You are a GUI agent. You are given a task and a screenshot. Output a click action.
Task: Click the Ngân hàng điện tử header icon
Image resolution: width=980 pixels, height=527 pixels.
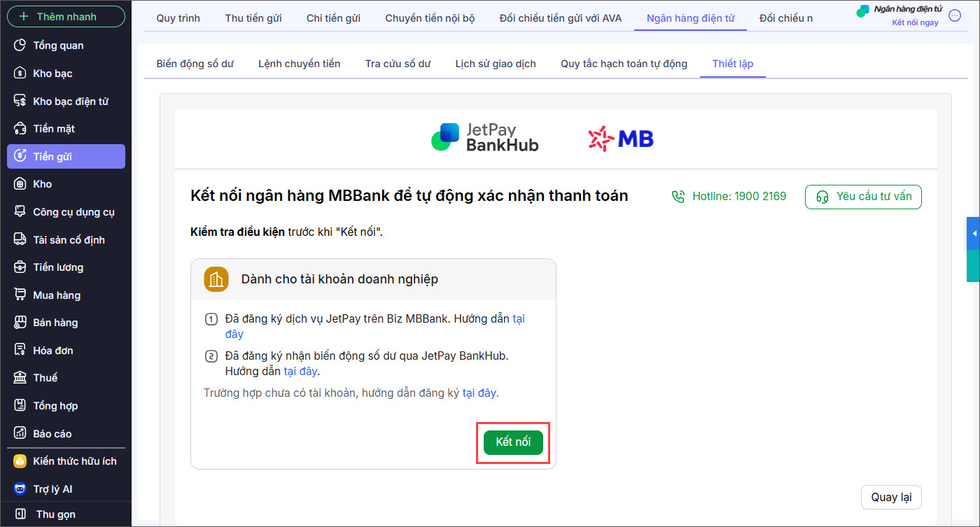tap(863, 10)
